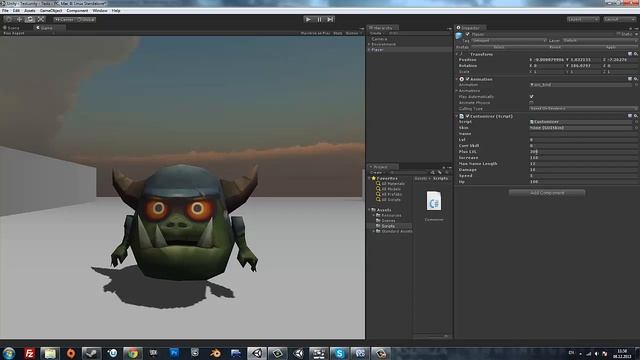
Task: Click the prefab Revert button
Action: [555, 47]
